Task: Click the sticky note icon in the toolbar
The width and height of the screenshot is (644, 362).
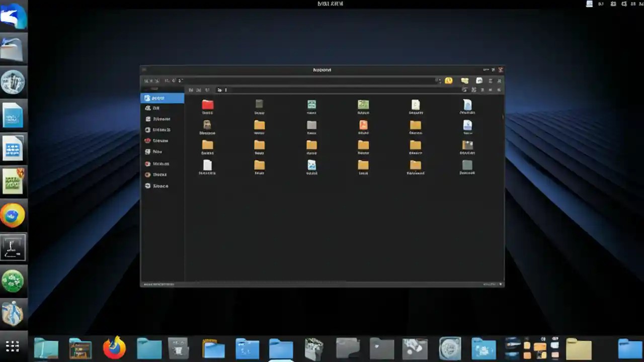Action: click(x=464, y=80)
